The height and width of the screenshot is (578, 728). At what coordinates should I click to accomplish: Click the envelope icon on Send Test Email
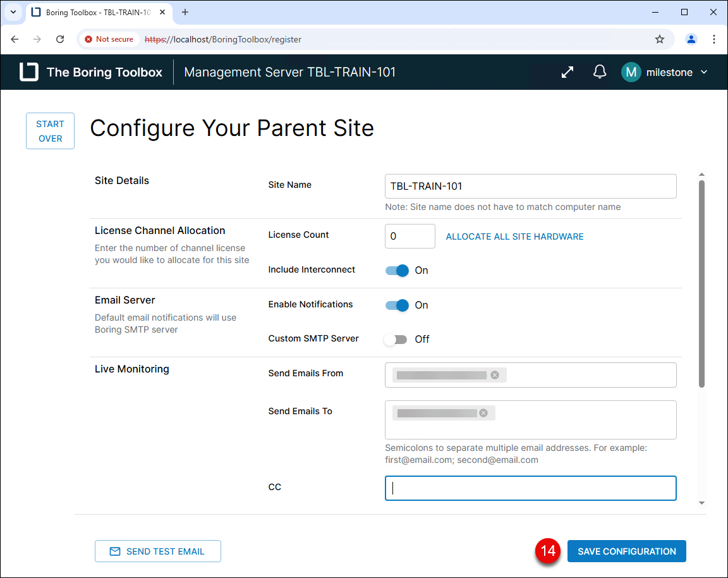[x=114, y=551]
